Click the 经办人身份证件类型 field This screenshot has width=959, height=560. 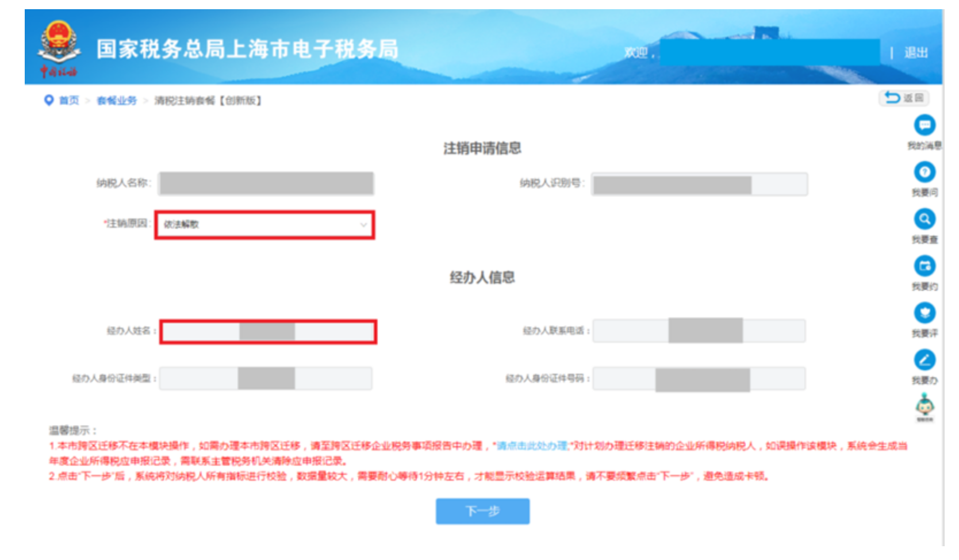click(x=266, y=378)
